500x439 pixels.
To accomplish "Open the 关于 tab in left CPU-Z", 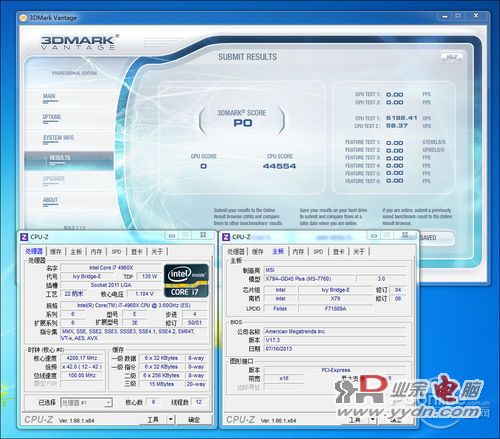I will point(157,252).
